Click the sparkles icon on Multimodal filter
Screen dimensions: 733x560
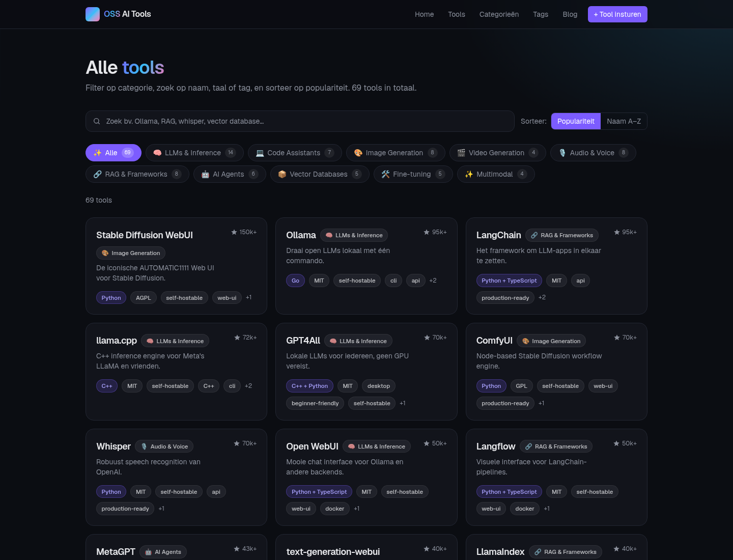tap(469, 174)
